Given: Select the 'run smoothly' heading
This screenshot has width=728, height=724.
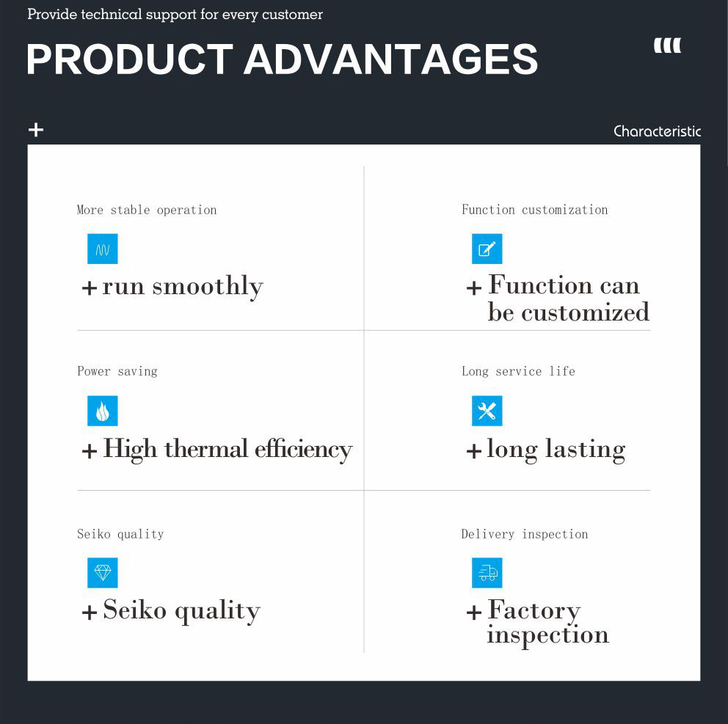Looking at the screenshot, I should (x=182, y=286).
